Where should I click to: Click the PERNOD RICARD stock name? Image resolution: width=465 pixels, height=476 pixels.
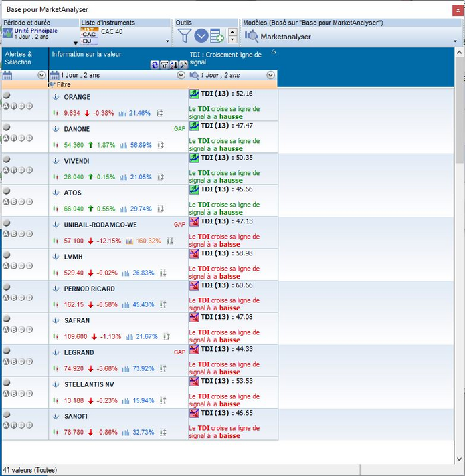pos(90,289)
